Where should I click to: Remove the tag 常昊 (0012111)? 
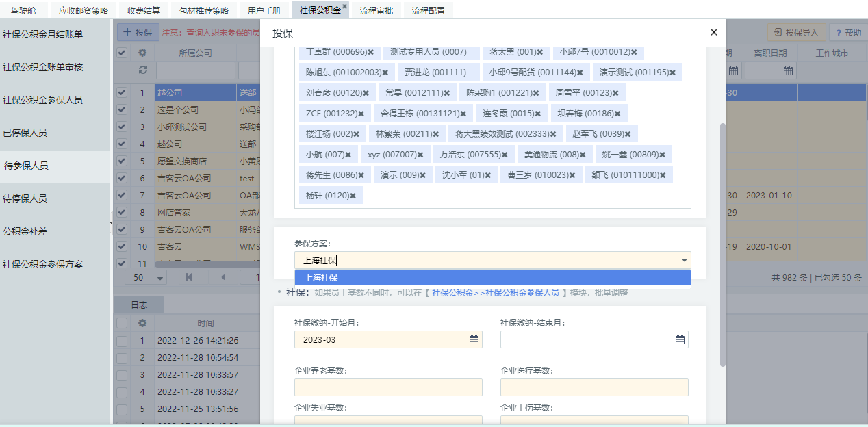446,93
